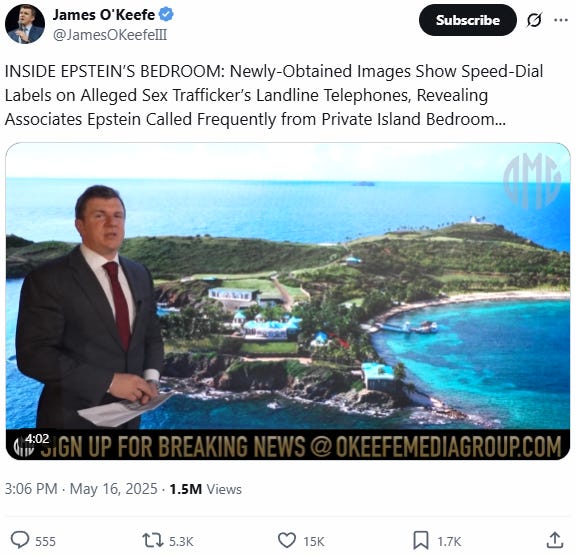Like the post with the heart icon
Viewport: 577px width, 556px height.
click(287, 541)
